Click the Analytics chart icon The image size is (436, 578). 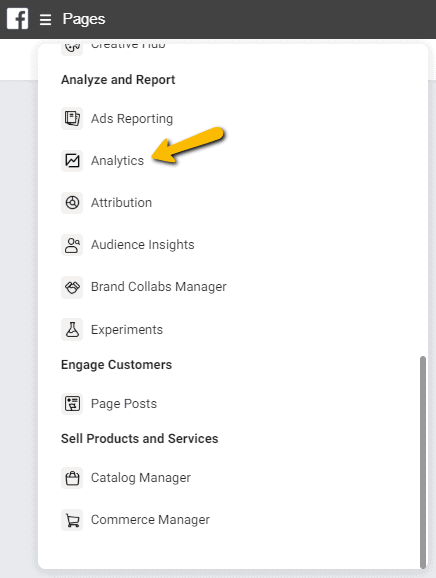[72, 161]
